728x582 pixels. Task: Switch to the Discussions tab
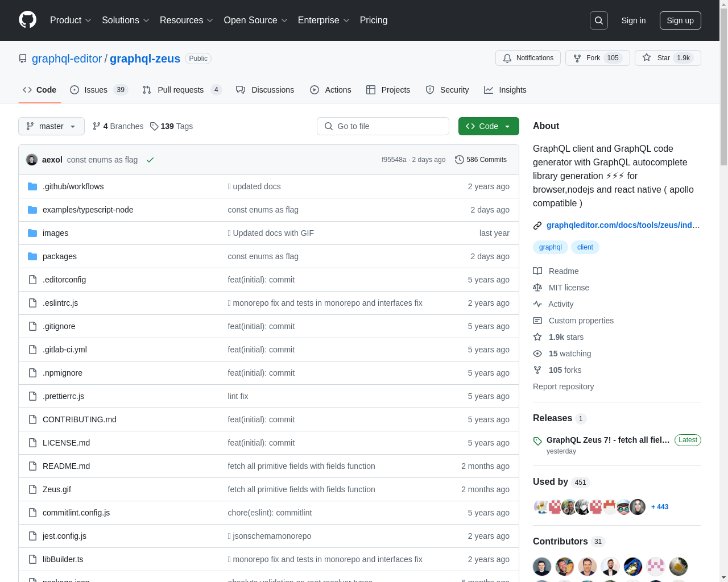[x=265, y=90]
